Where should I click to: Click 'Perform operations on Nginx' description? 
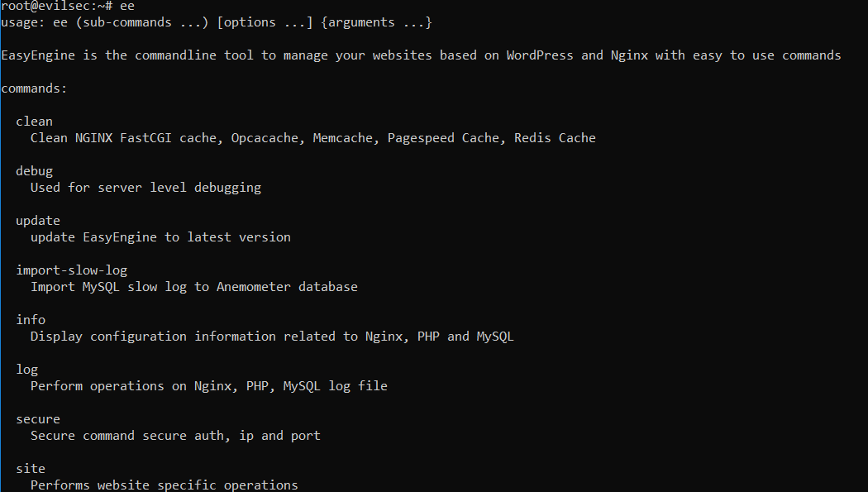coord(208,386)
